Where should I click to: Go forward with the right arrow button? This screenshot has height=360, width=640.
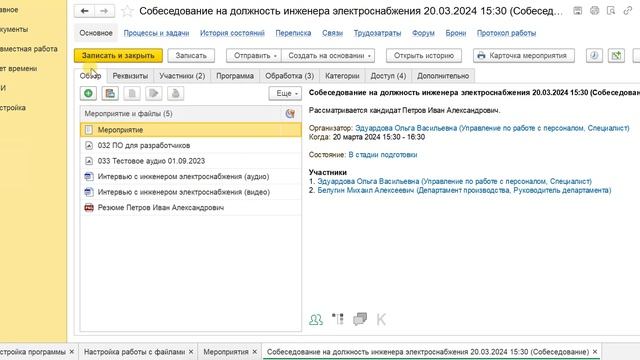click(x=104, y=11)
